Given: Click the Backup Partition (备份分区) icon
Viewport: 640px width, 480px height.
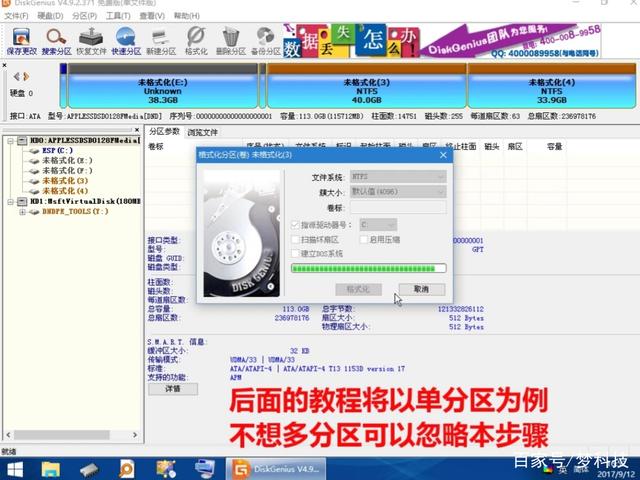Looking at the screenshot, I should (x=265, y=41).
